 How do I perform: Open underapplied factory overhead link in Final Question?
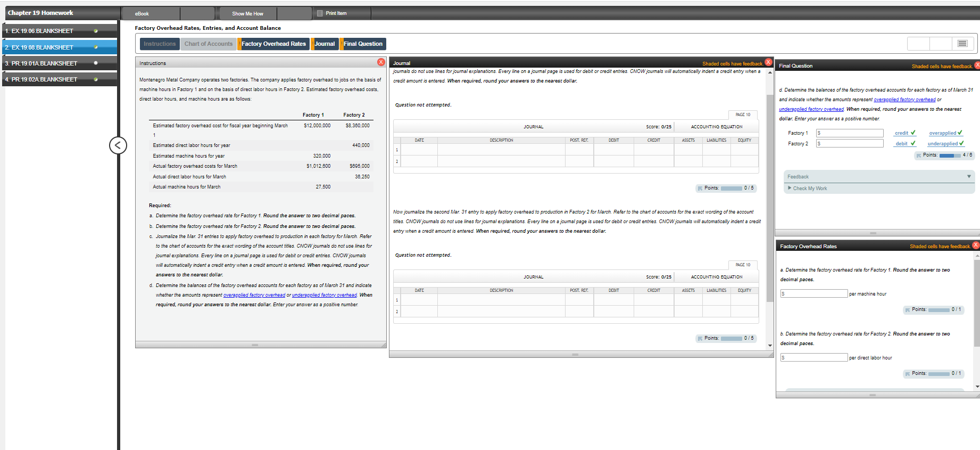click(811, 109)
